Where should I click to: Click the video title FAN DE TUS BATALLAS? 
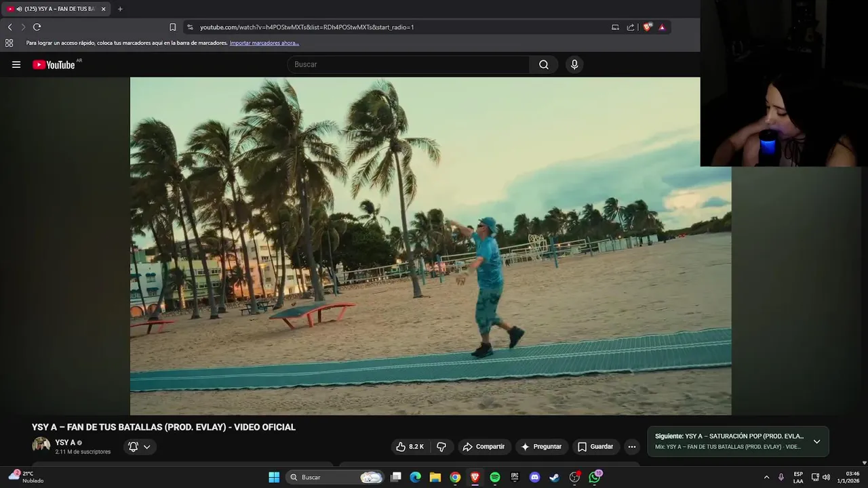pyautogui.click(x=163, y=427)
